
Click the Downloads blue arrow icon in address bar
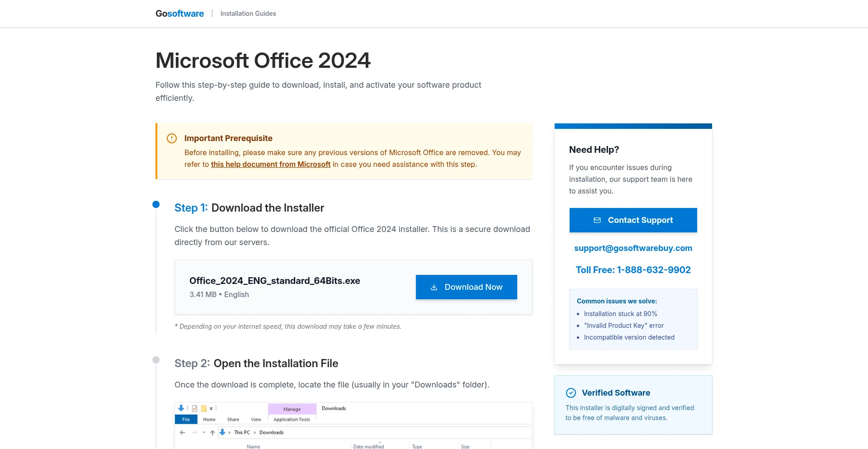click(x=222, y=432)
